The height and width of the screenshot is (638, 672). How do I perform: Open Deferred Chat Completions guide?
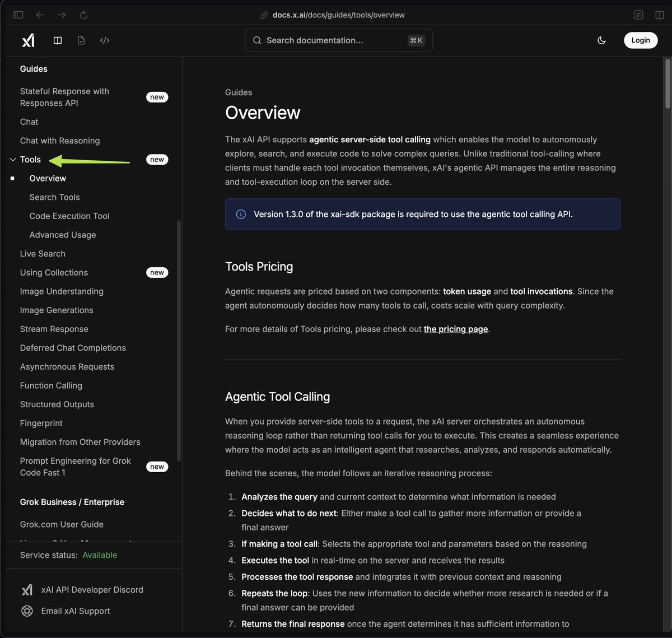click(x=73, y=348)
